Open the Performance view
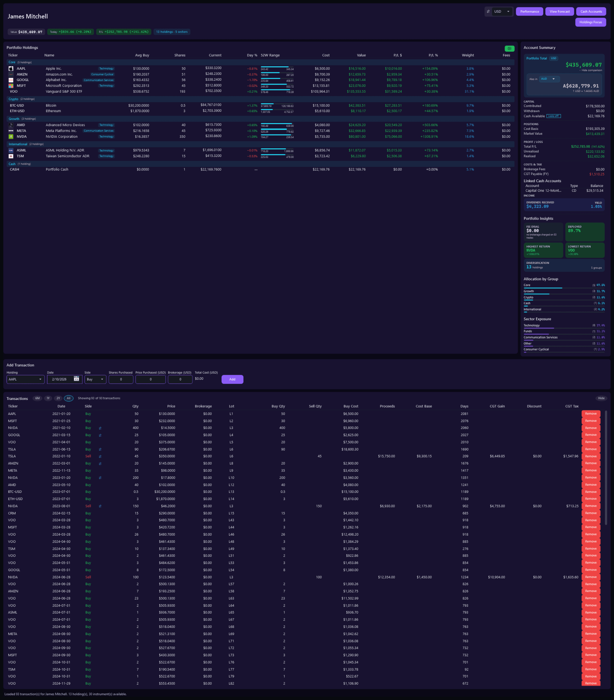The width and height of the screenshot is (614, 700). coord(529,12)
